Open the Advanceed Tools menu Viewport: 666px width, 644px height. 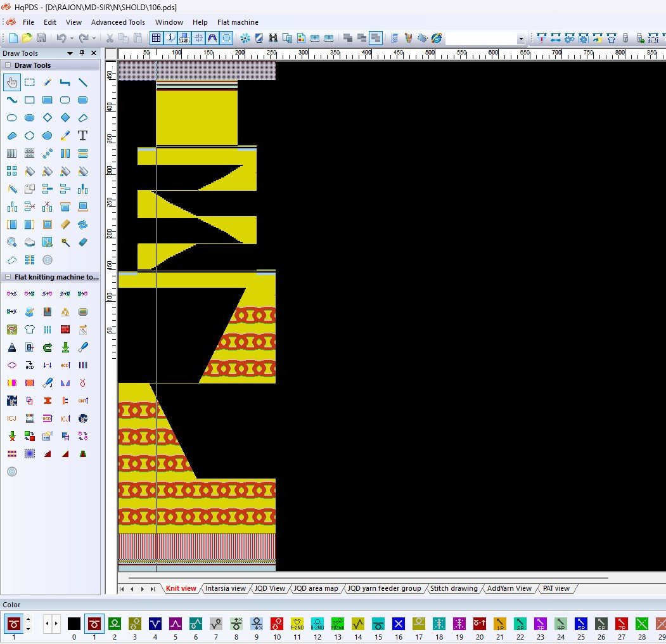pyautogui.click(x=118, y=22)
